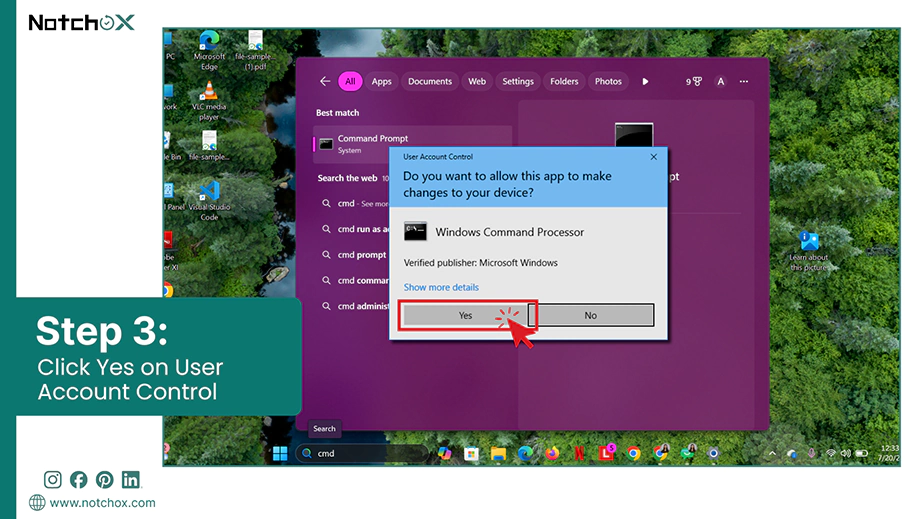This screenshot has width=922, height=519.
Task: Click the microphone tray icon
Action: coord(811,453)
